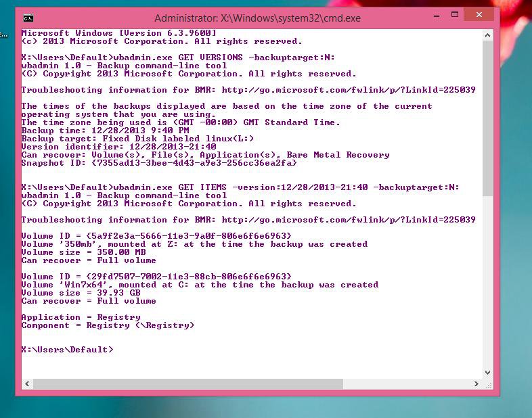Click the 'Volume size = 350.00 MB' line
Screen dimensions: 532x418
(83, 252)
